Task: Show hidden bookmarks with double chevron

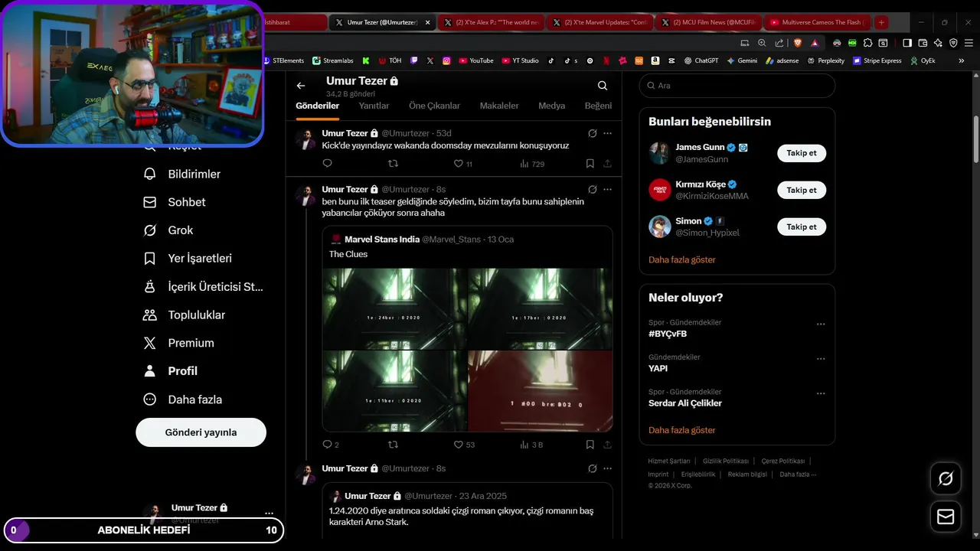Action: 962,60
